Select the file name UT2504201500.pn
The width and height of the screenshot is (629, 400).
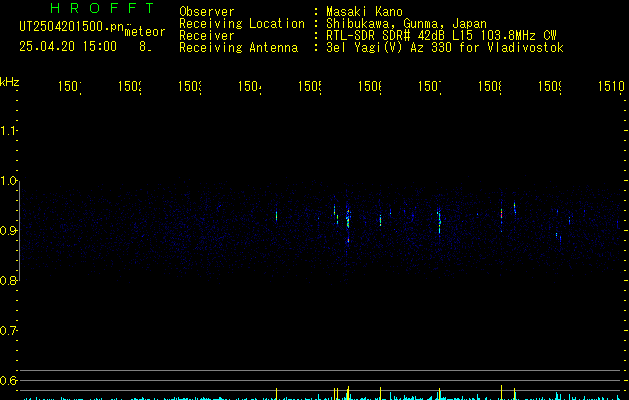click(x=71, y=27)
